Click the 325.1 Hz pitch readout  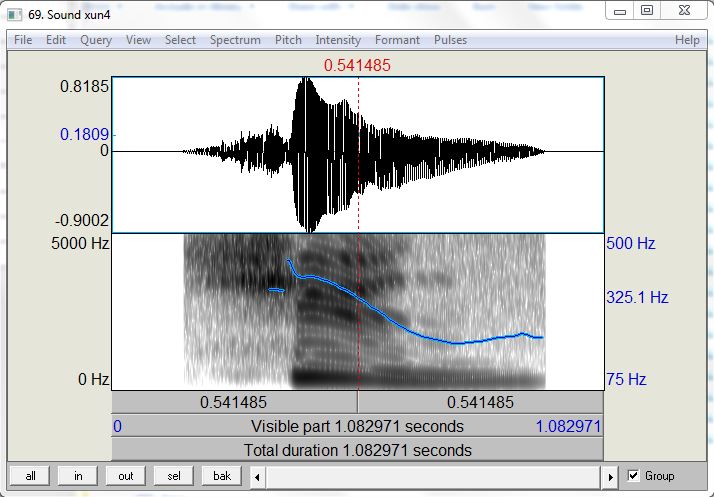tap(637, 297)
